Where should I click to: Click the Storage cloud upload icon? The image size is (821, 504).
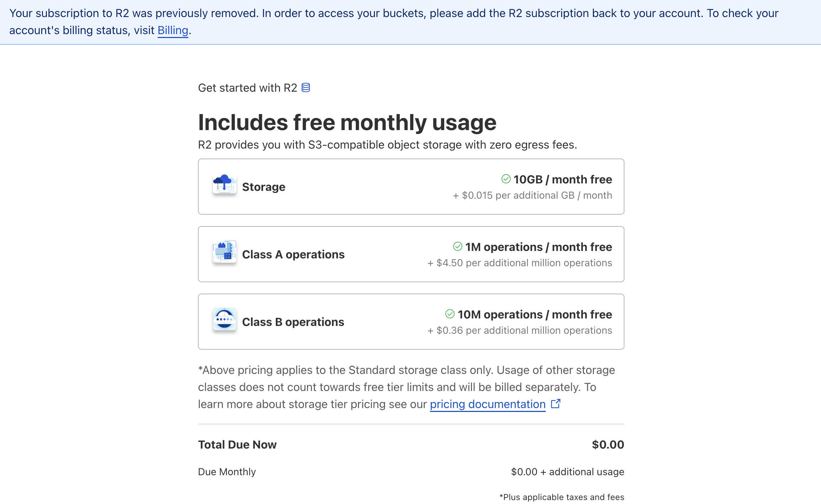pyautogui.click(x=224, y=184)
